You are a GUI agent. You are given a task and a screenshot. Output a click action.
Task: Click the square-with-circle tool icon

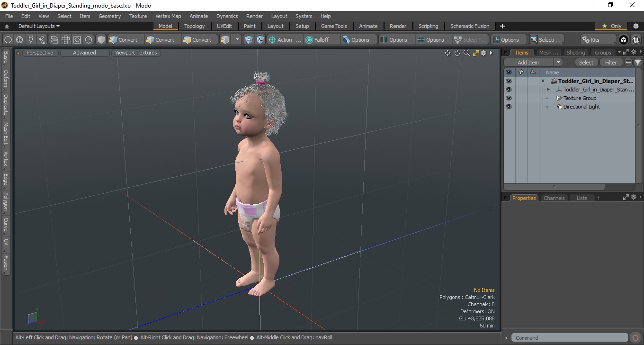77,40
